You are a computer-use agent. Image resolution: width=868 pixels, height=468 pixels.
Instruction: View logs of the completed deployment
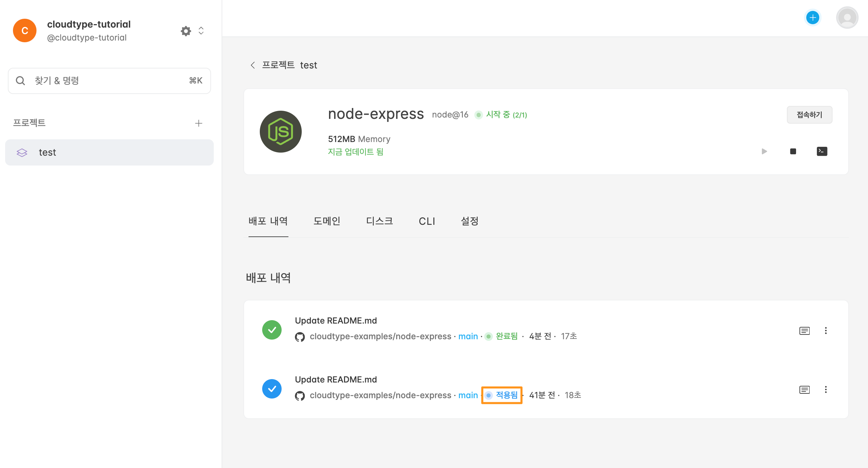805,331
